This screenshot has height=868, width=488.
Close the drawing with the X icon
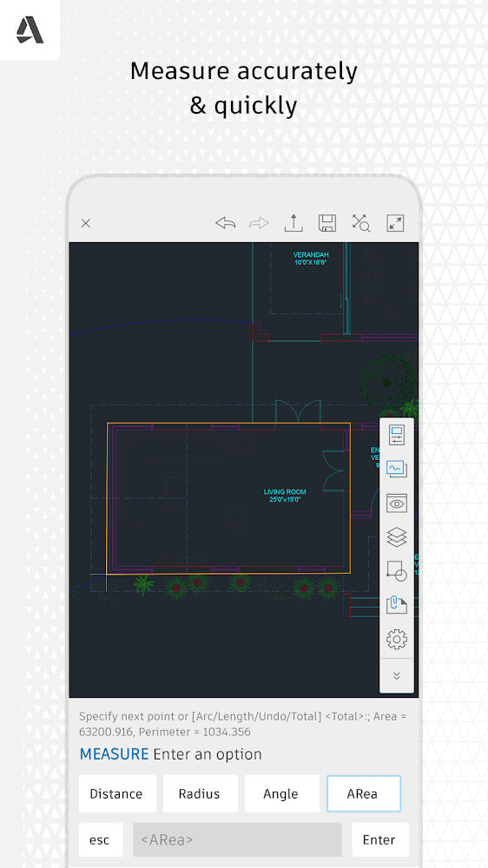(x=86, y=223)
